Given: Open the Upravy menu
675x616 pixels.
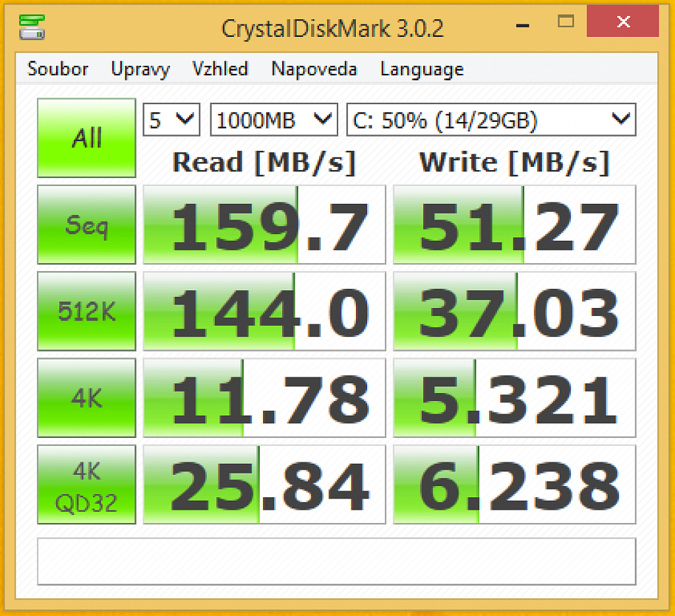Looking at the screenshot, I should [140, 69].
